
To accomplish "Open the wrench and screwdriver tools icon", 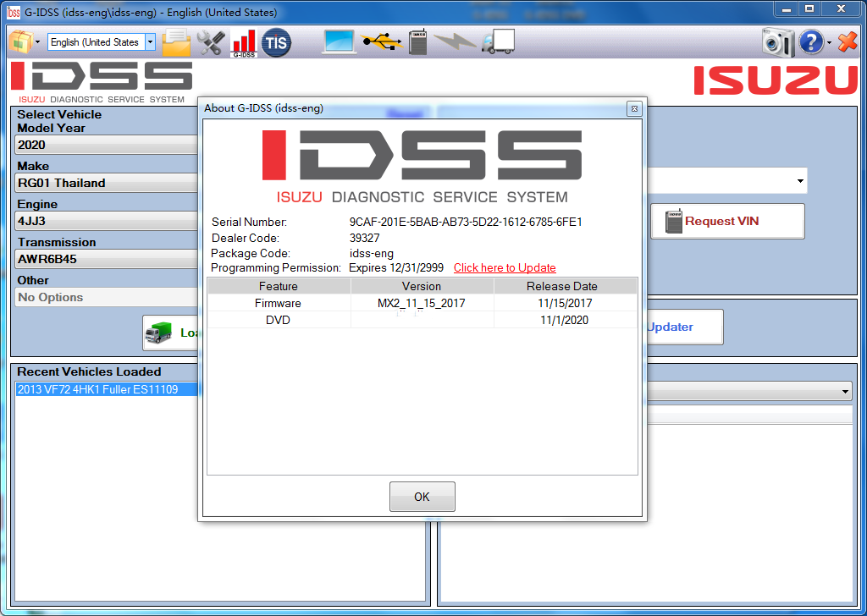I will tap(211, 42).
